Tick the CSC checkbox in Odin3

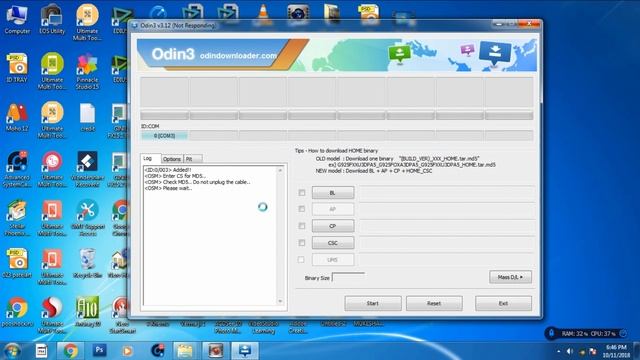click(x=302, y=243)
